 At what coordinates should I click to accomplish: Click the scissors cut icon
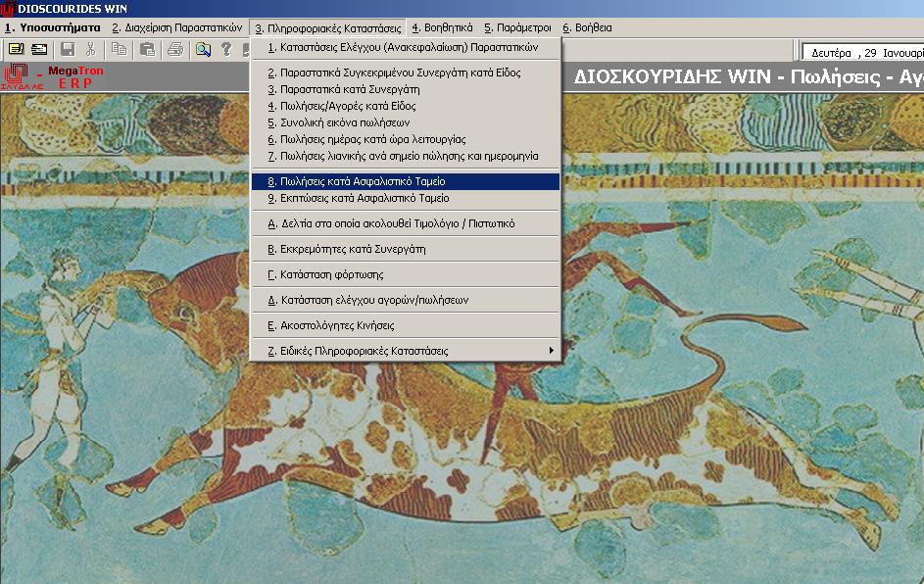coord(91,49)
